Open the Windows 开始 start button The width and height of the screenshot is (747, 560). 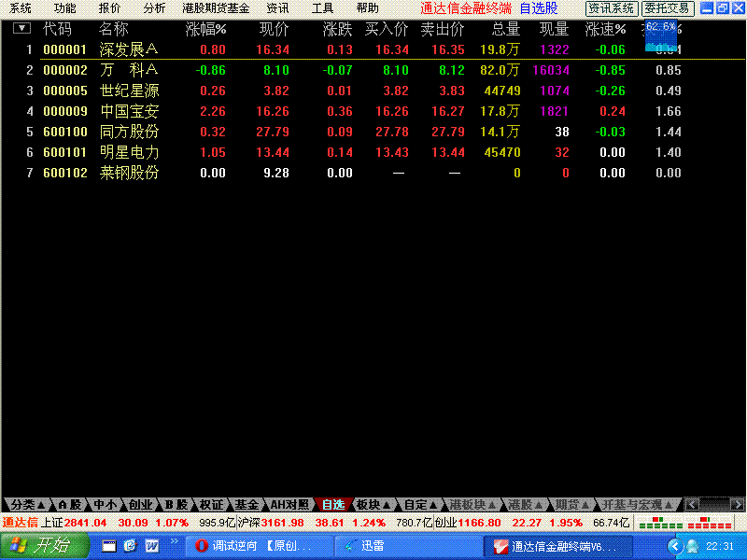[44, 546]
